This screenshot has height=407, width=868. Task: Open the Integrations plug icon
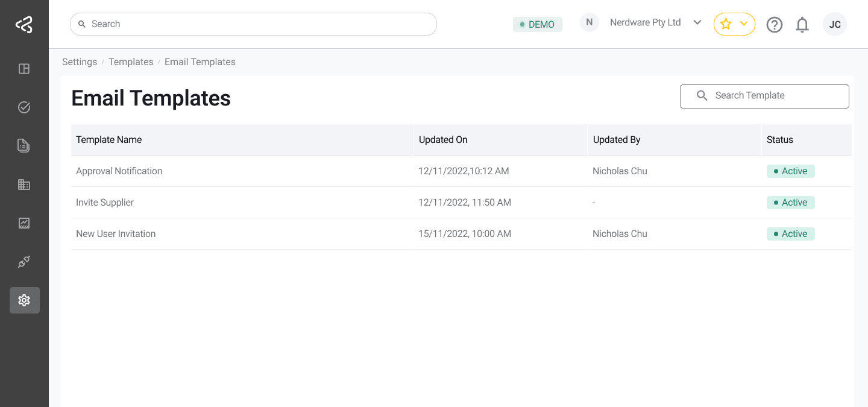24,261
